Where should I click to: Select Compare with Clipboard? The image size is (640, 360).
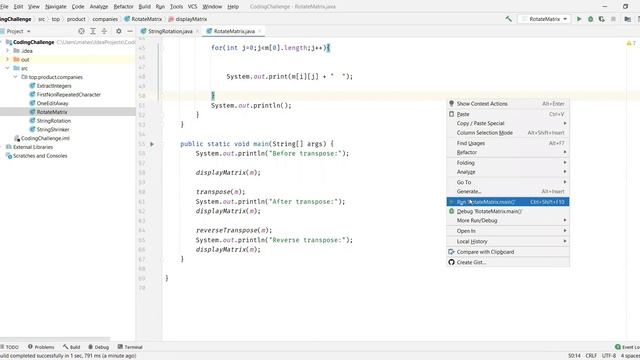pyautogui.click(x=508, y=252)
